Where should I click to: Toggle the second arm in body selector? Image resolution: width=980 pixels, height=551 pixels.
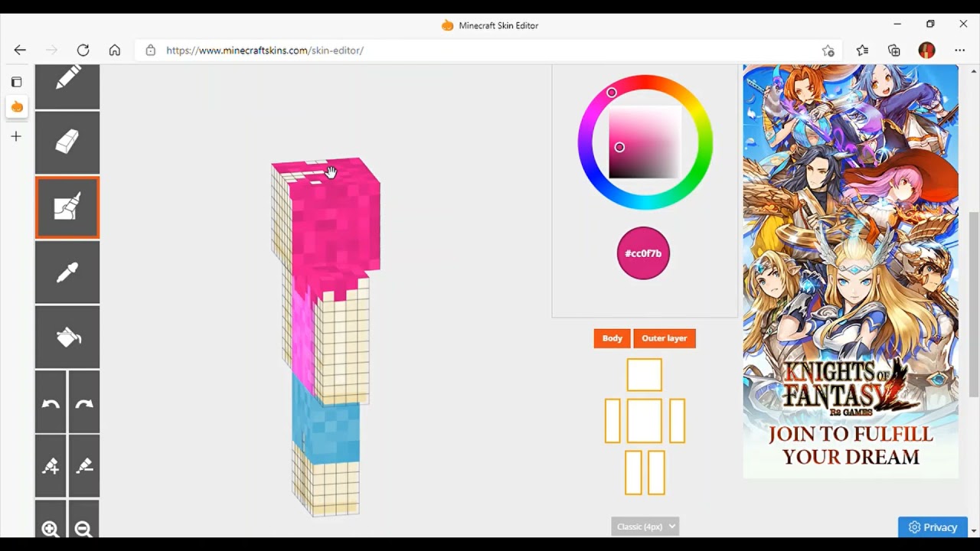[677, 421]
